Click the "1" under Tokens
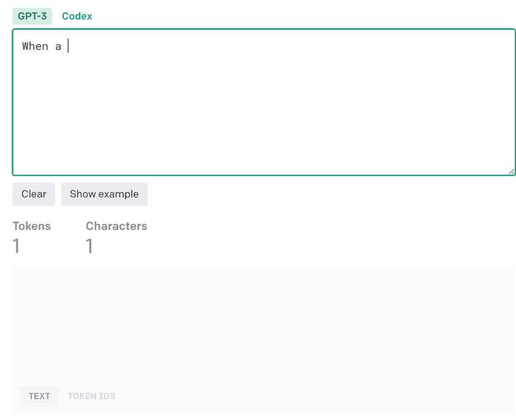 pos(16,246)
